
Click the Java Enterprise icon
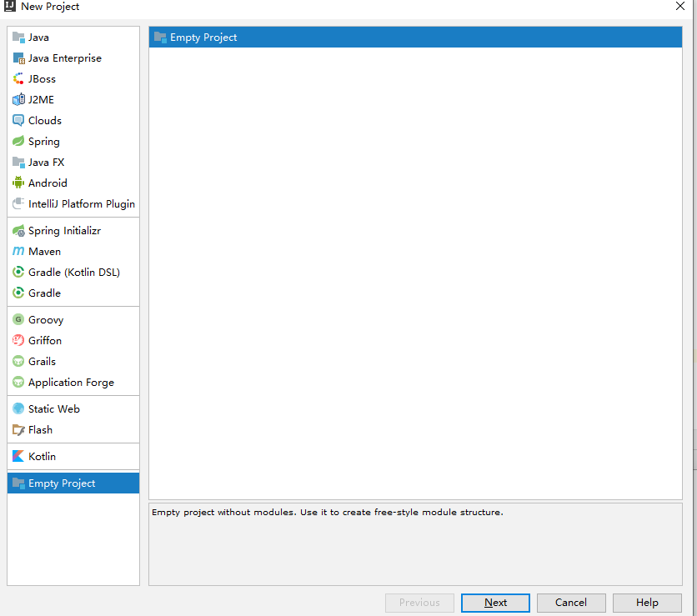[x=18, y=58]
